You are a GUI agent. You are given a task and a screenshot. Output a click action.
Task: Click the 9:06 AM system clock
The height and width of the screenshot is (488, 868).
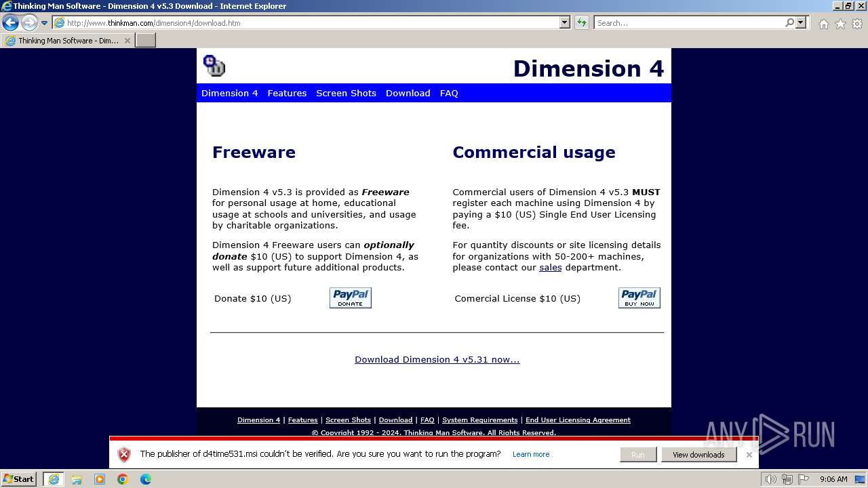pos(833,479)
